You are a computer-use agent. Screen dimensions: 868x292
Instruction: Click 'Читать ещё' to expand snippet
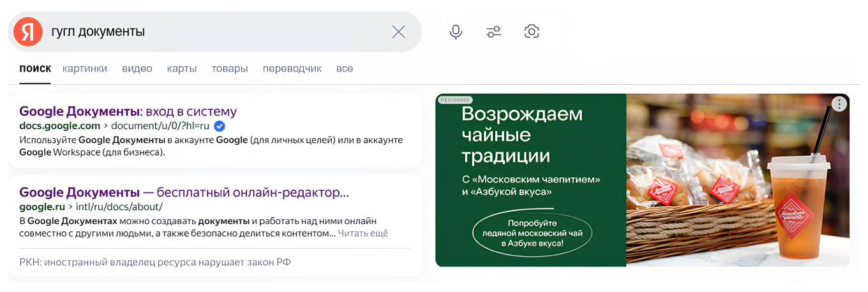point(363,233)
